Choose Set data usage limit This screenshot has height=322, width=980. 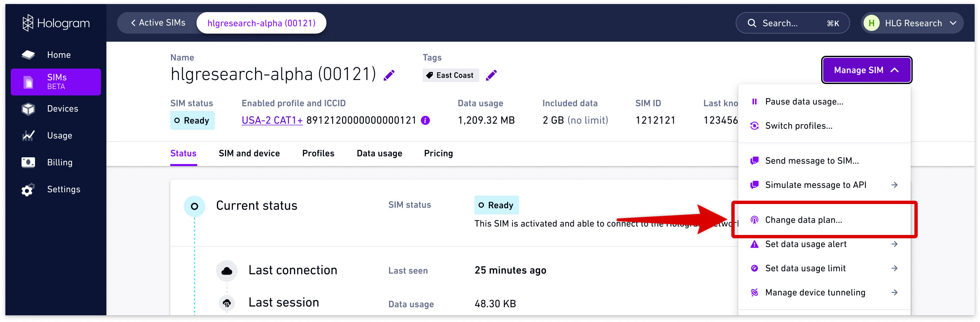coord(824,269)
